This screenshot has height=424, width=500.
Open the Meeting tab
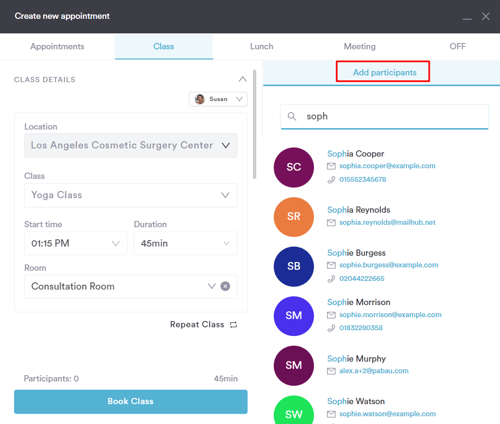coord(360,47)
